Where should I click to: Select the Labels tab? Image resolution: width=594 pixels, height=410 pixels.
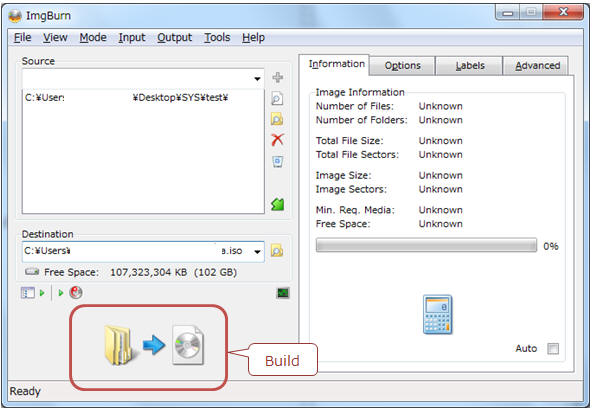click(470, 66)
